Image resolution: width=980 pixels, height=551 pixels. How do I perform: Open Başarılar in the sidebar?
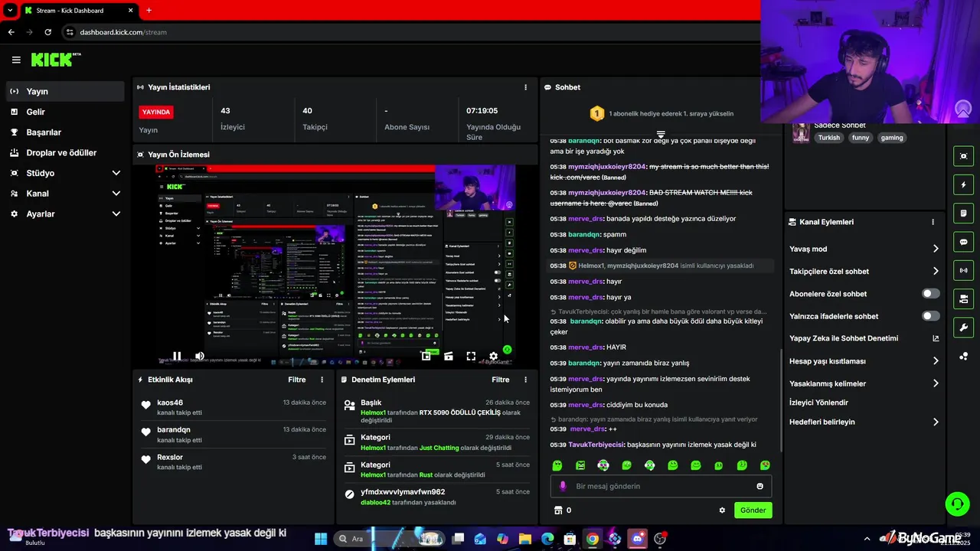pyautogui.click(x=65, y=132)
